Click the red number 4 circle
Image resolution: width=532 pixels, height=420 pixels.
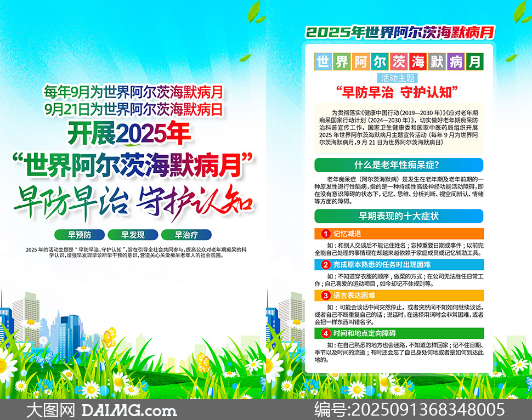[x=326, y=333]
